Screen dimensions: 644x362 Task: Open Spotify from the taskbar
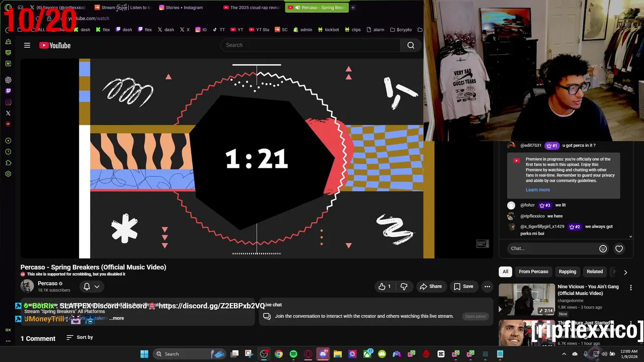pos(293,354)
